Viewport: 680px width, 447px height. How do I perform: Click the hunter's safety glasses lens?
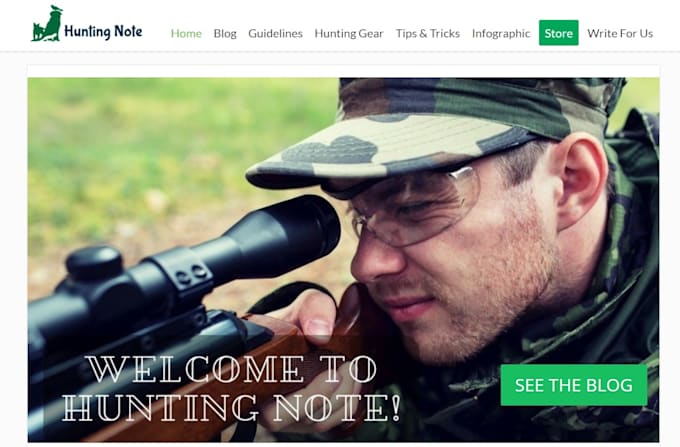(x=416, y=208)
